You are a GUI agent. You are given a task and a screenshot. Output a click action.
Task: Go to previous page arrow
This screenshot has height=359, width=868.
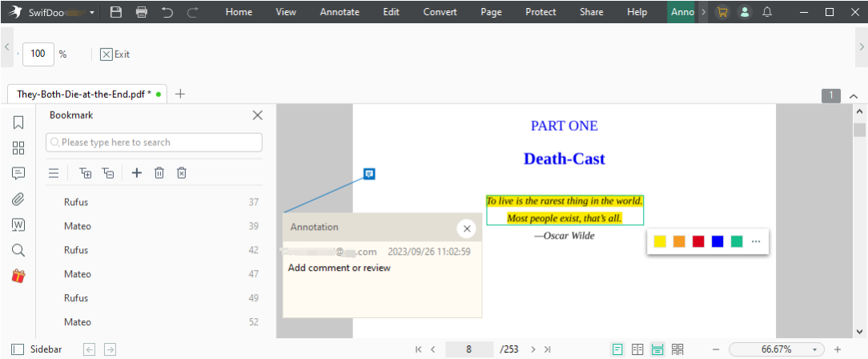point(433,349)
